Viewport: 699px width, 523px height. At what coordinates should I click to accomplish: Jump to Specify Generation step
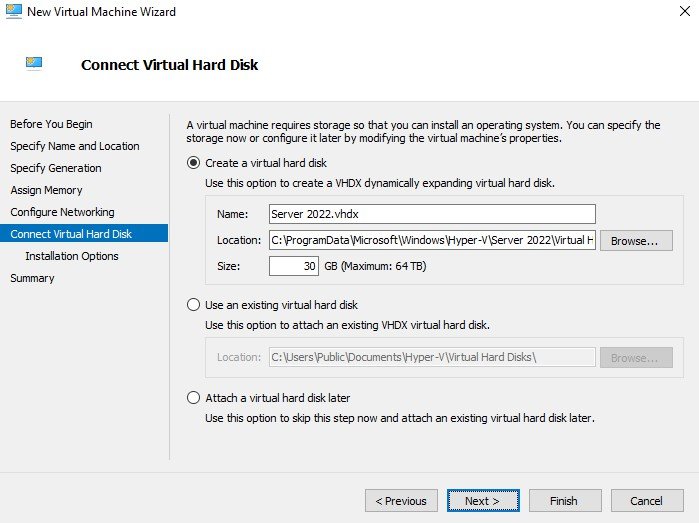[56, 168]
